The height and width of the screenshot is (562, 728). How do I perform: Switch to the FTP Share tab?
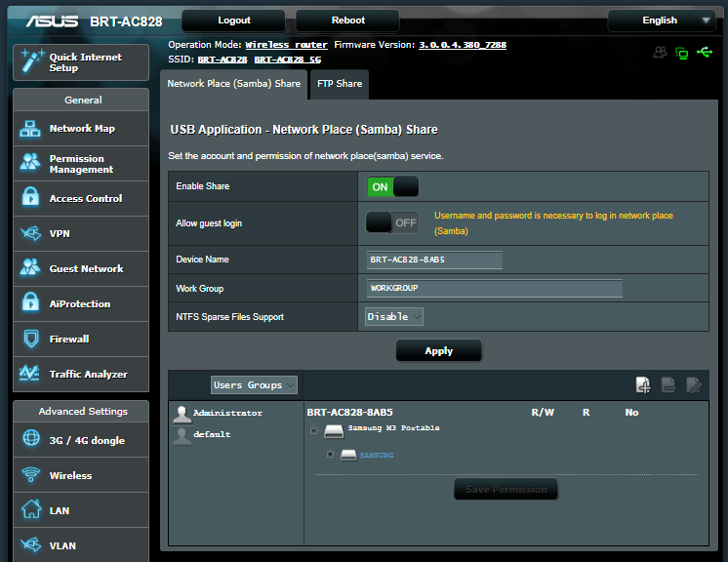click(339, 84)
